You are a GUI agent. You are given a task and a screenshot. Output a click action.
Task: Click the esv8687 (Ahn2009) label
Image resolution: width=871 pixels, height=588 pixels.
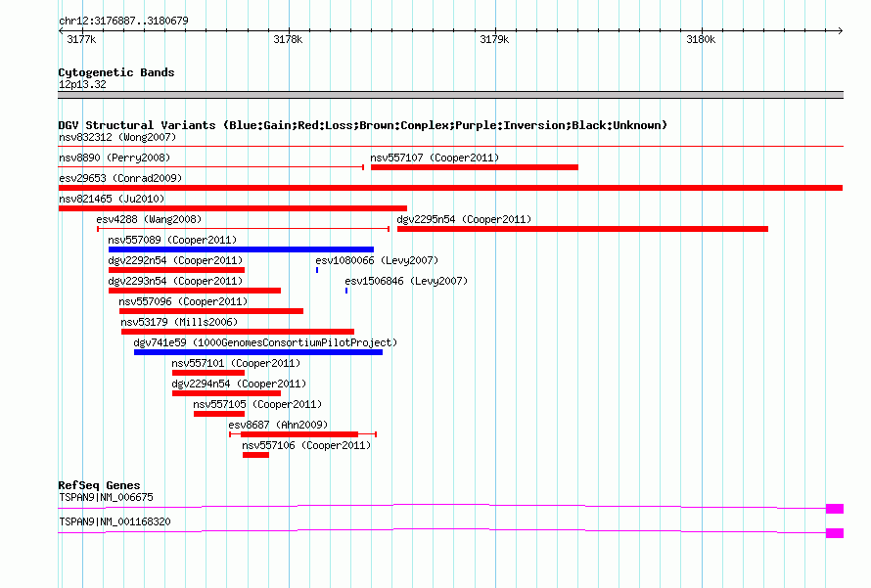(278, 425)
